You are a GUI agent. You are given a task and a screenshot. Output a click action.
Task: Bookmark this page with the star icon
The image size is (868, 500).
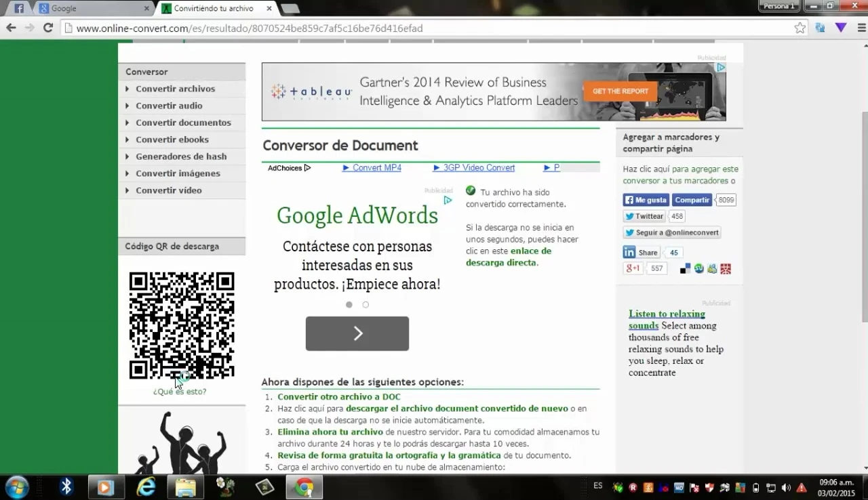800,28
